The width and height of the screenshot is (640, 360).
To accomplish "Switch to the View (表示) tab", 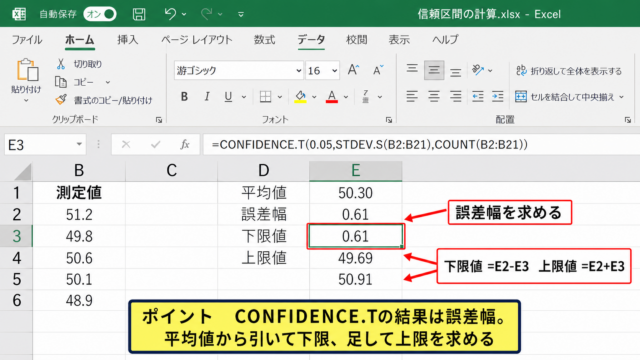I will [399, 40].
